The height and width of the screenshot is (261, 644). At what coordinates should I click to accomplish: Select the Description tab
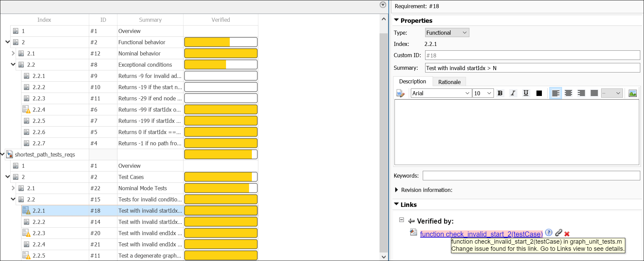(x=412, y=82)
